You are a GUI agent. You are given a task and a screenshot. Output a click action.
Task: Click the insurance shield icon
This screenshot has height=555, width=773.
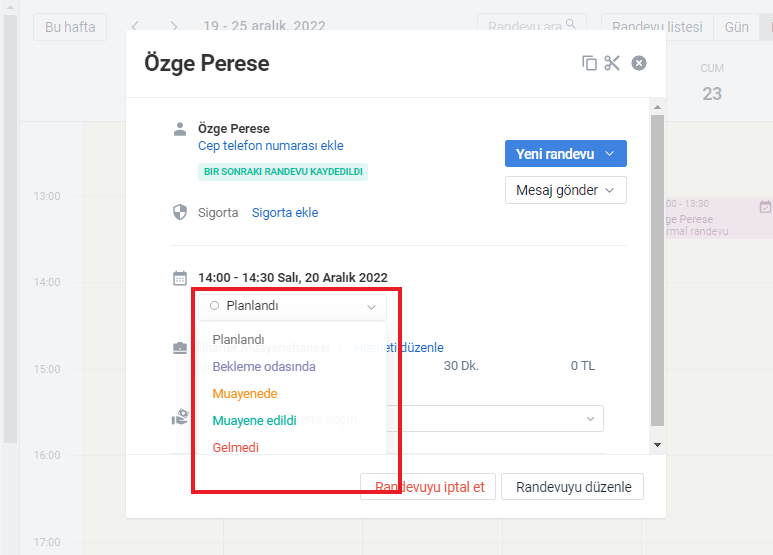coord(180,212)
